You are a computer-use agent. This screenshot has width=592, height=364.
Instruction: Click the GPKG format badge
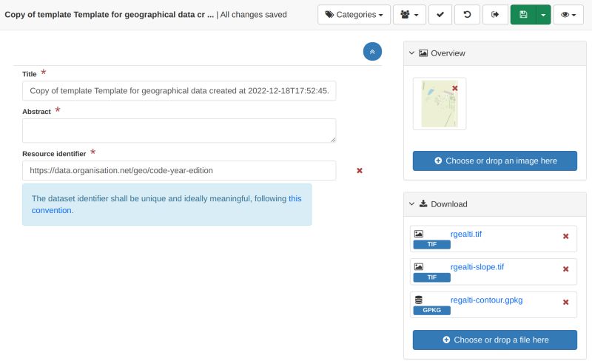(432, 310)
